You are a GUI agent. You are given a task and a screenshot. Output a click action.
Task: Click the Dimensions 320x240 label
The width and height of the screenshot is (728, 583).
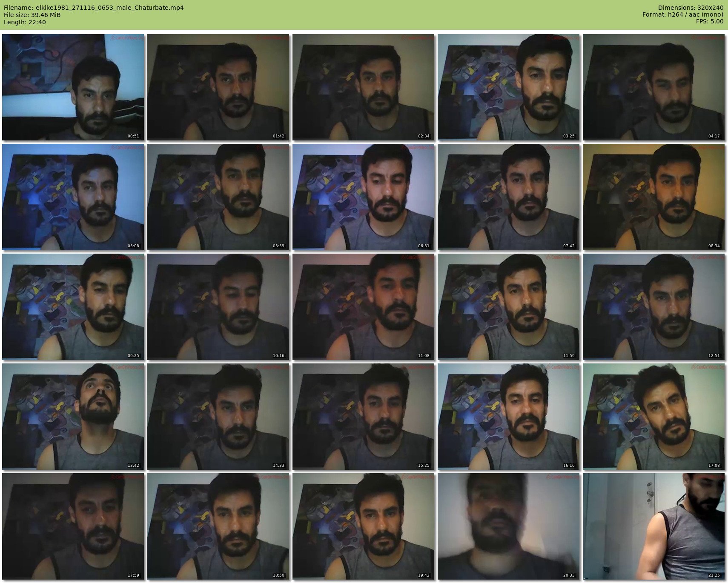coord(691,8)
